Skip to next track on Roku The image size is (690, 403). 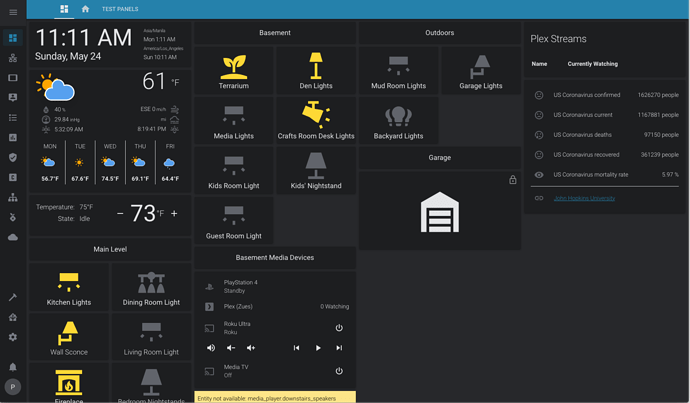click(339, 348)
